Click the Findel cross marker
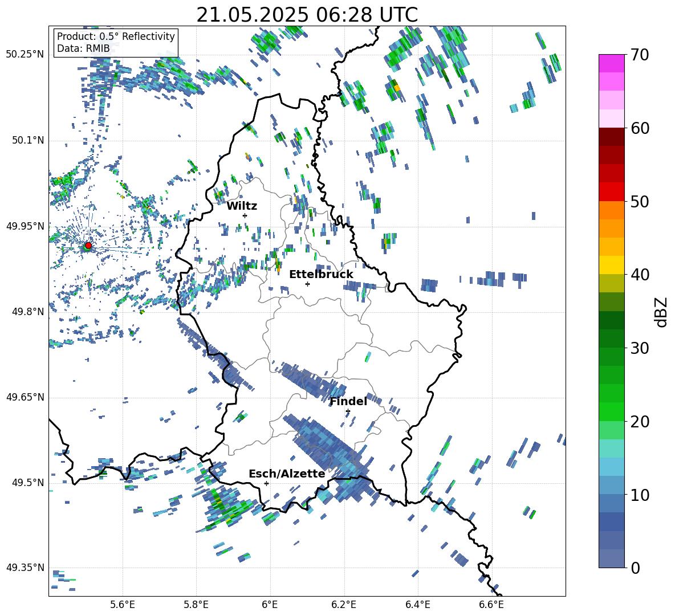The height and width of the screenshot is (616, 675). pos(348,411)
